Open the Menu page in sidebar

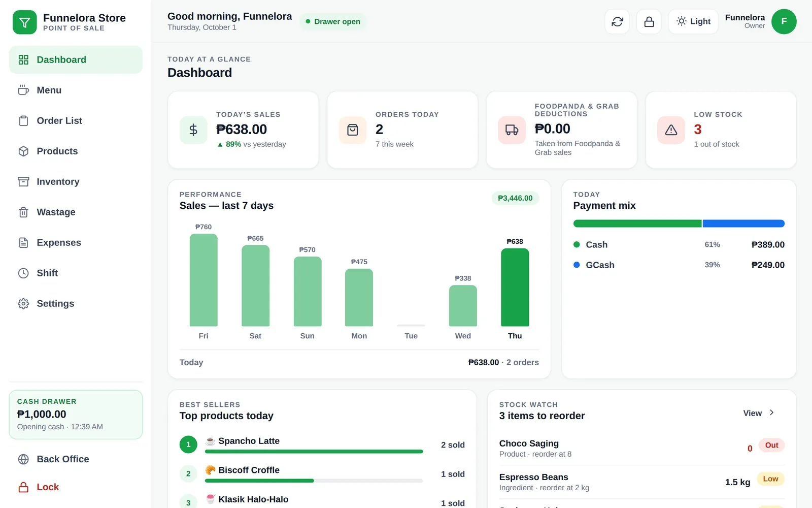click(76, 90)
